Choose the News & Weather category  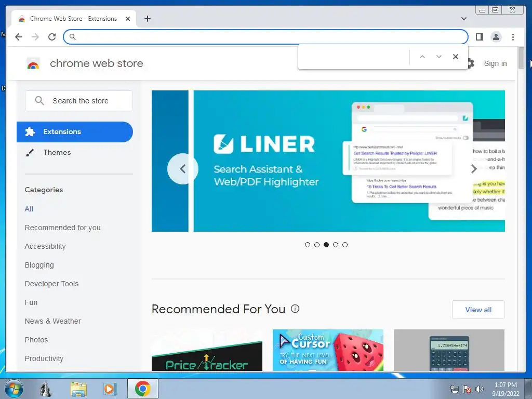coord(52,321)
